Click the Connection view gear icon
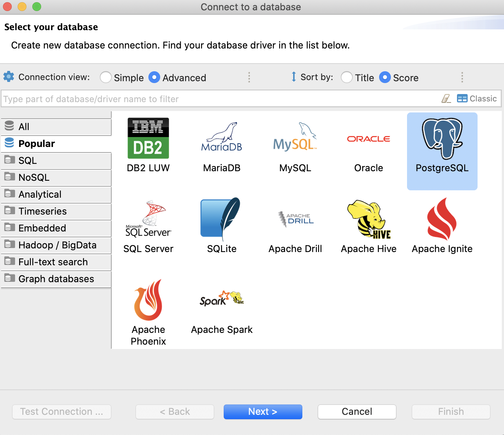Image resolution: width=504 pixels, height=435 pixels. tap(9, 77)
